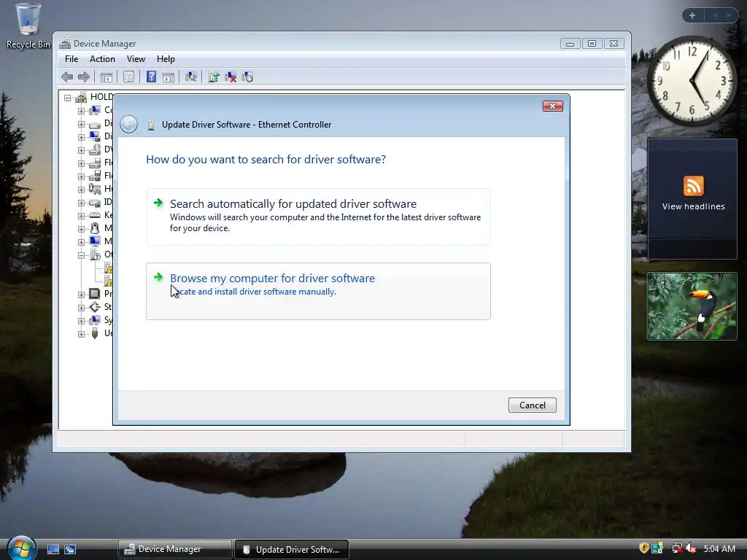Click the round back arrow in Update Driver dialog
This screenshot has height=560, width=747.
coord(128,124)
